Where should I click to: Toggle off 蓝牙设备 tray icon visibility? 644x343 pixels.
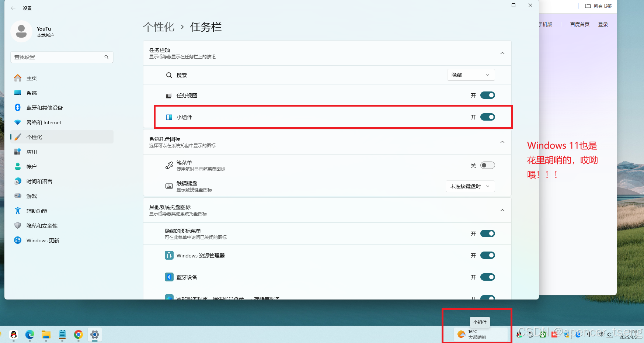pos(487,277)
